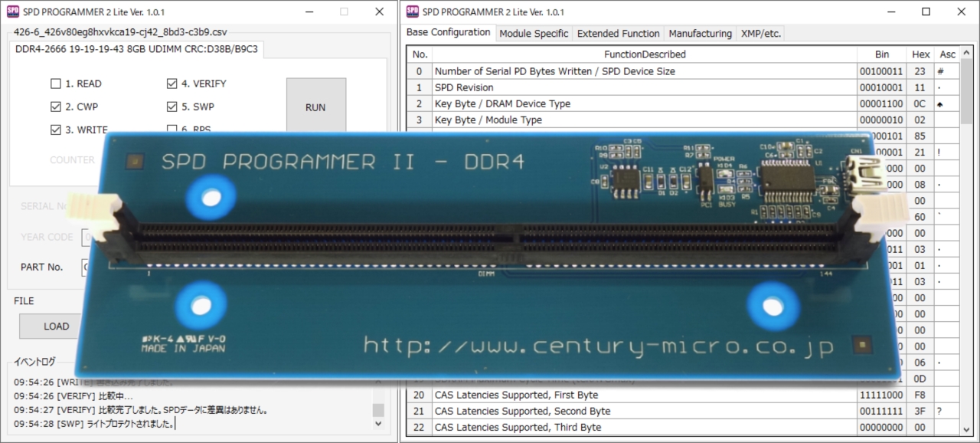
Task: Click the Hex value 0D
Action: 921,379
